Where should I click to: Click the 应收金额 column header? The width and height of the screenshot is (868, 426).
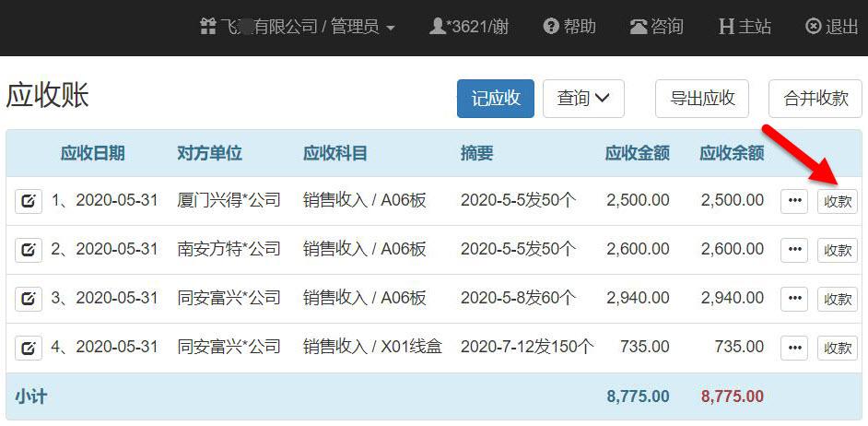coord(637,153)
